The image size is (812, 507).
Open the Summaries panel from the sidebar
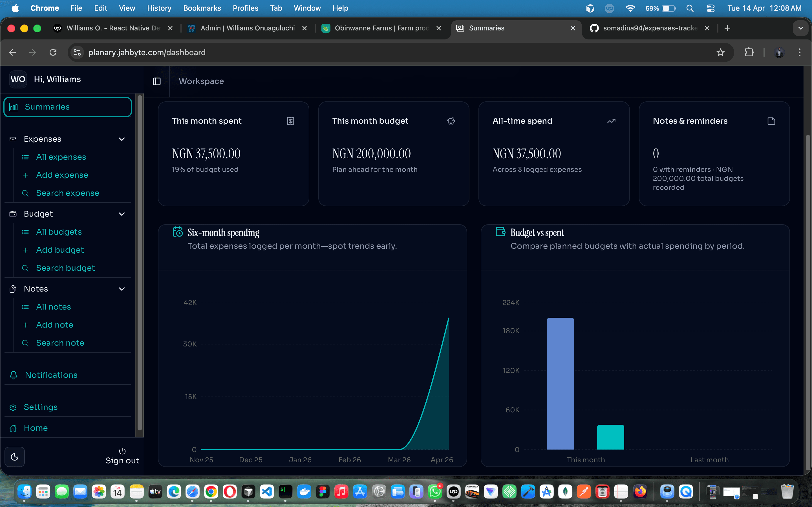tap(47, 107)
